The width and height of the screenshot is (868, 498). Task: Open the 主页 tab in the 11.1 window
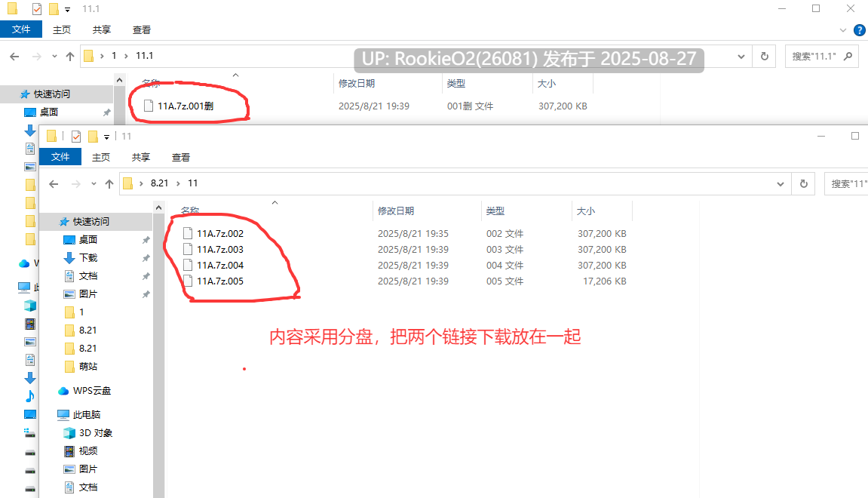(x=61, y=30)
